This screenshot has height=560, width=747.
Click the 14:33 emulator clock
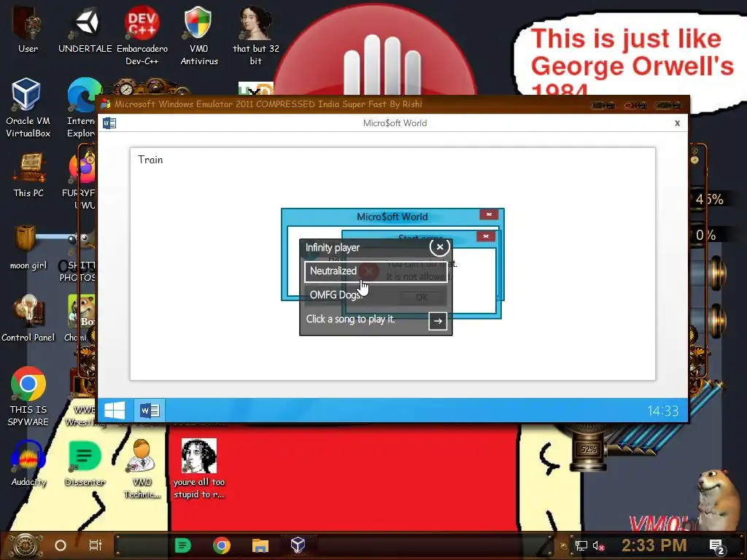coord(662,411)
